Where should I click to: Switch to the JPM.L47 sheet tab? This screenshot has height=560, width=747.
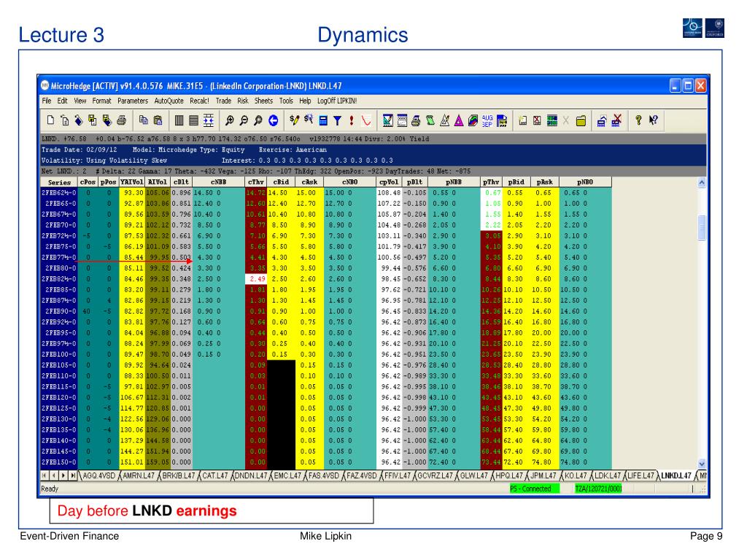coord(543,475)
